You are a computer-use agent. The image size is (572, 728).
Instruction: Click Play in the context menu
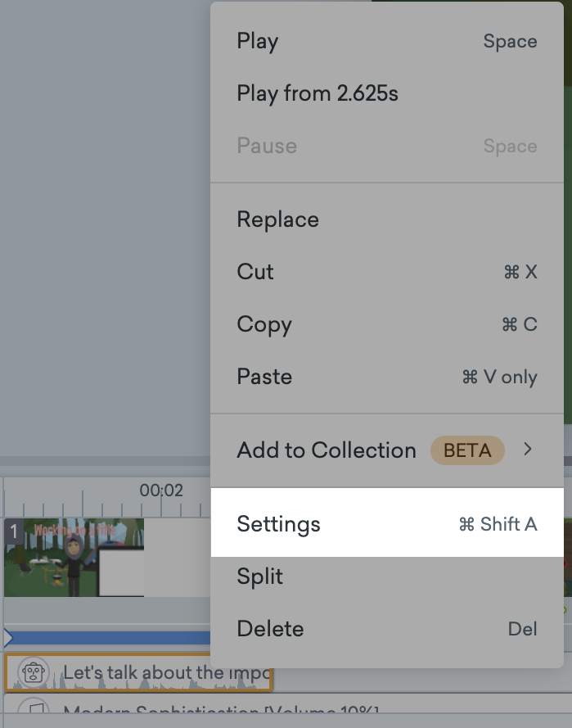(258, 42)
